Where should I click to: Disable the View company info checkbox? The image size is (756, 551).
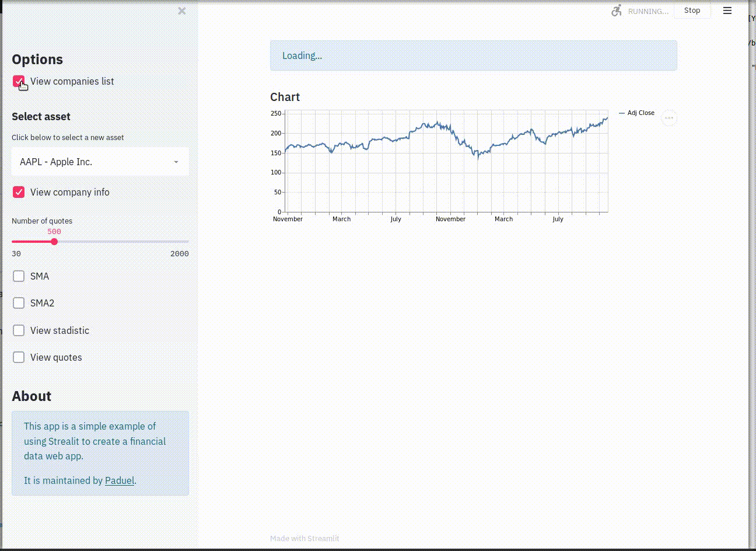coord(19,193)
